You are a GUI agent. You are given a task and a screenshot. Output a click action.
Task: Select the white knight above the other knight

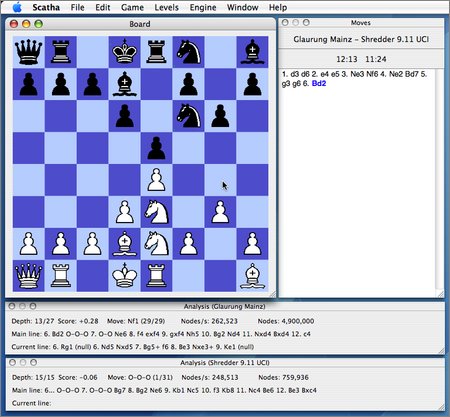coord(157,212)
